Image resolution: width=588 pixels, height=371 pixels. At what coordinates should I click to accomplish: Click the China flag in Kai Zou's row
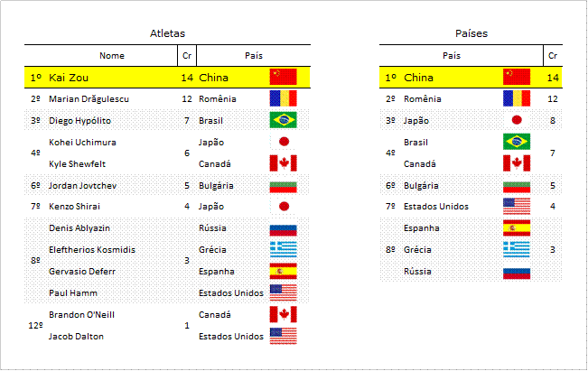click(x=283, y=77)
